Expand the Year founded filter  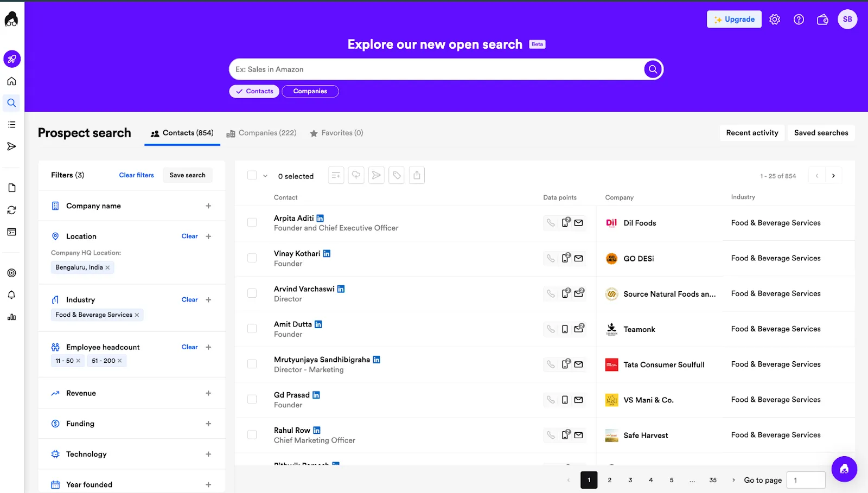tap(208, 485)
